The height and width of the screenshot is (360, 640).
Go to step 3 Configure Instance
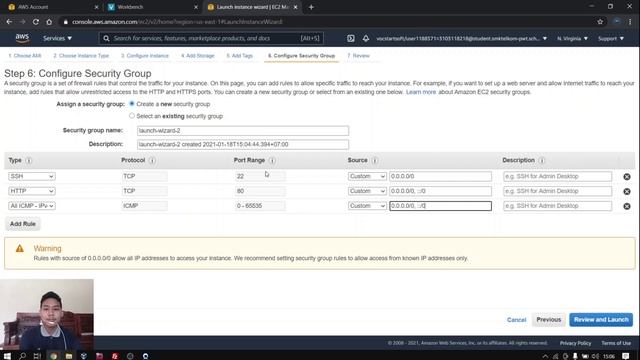click(x=145, y=56)
